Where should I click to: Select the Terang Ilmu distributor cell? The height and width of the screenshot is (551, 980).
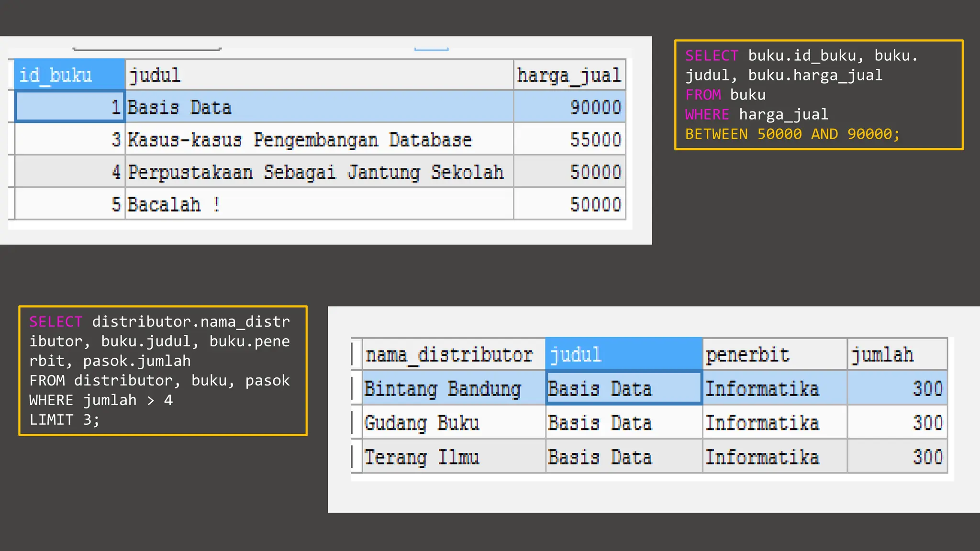click(x=453, y=457)
